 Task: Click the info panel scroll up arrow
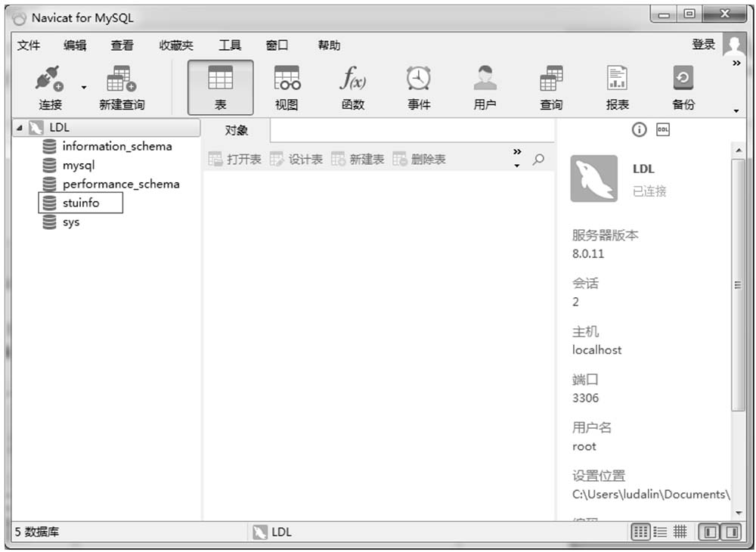(738, 150)
